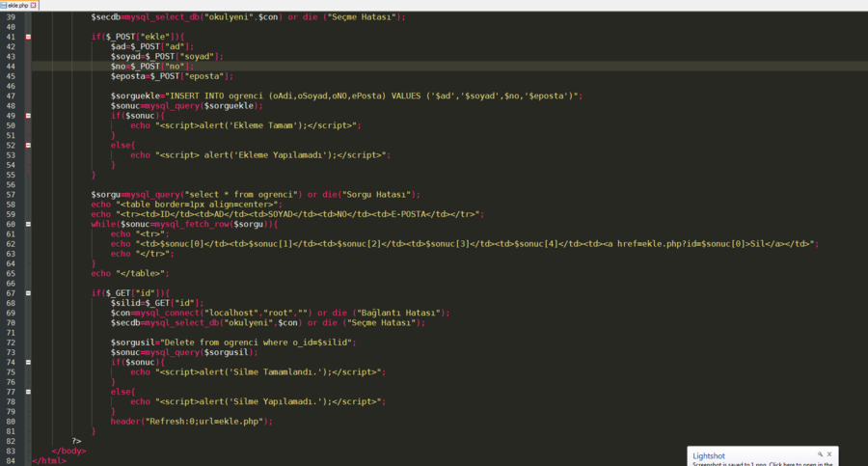Collapse the else block fold marker at line 52
Screen dimensions: 868x466
pos(28,145)
